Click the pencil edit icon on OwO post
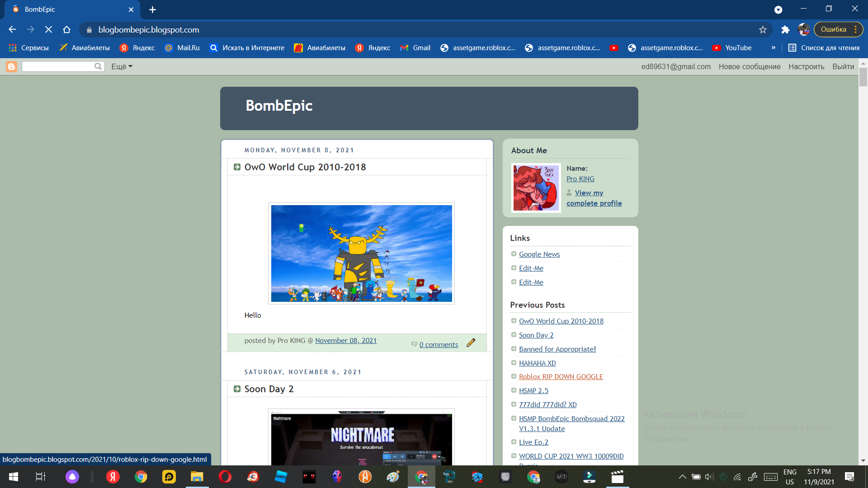The height and width of the screenshot is (488, 868). point(471,343)
